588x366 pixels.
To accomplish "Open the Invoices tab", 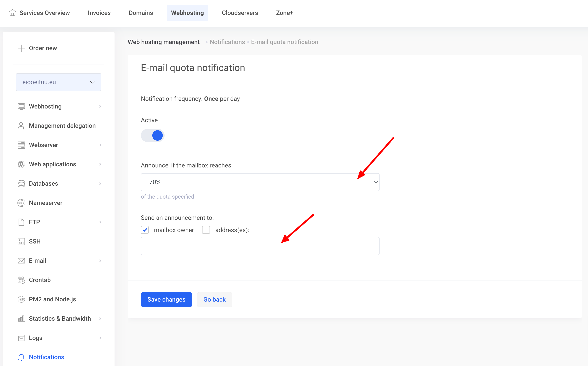I will pos(99,13).
